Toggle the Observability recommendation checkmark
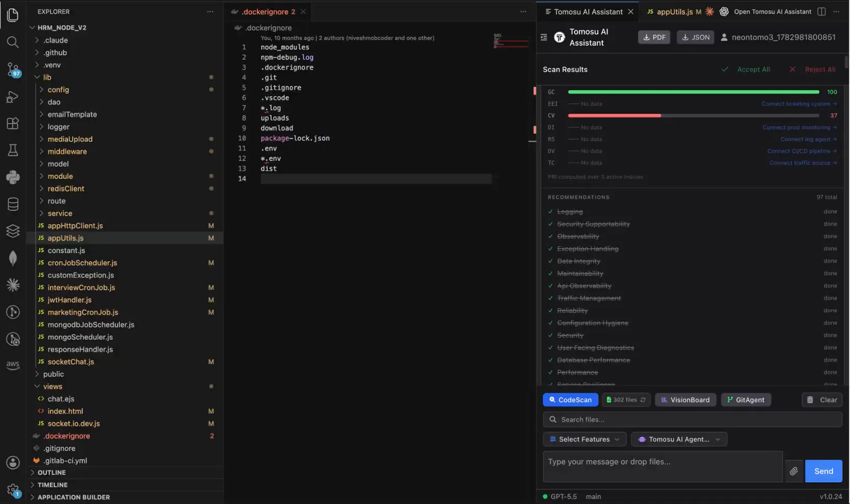 551,237
